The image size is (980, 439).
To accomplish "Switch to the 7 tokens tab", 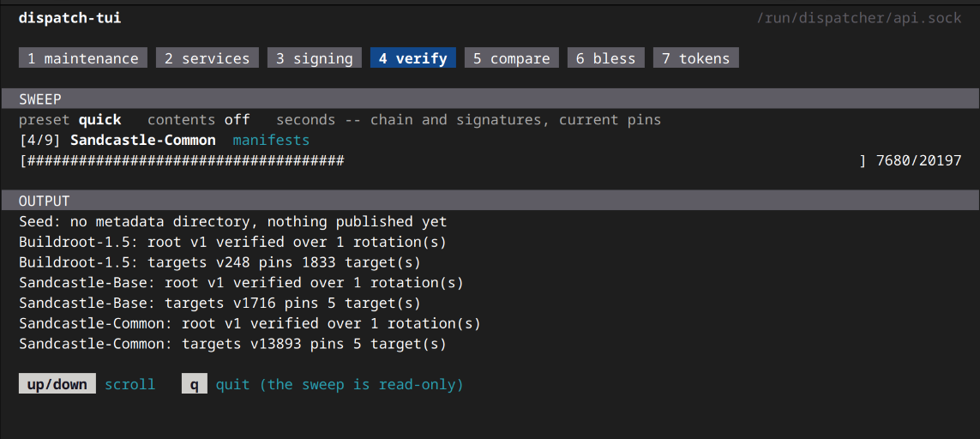I will [695, 58].
